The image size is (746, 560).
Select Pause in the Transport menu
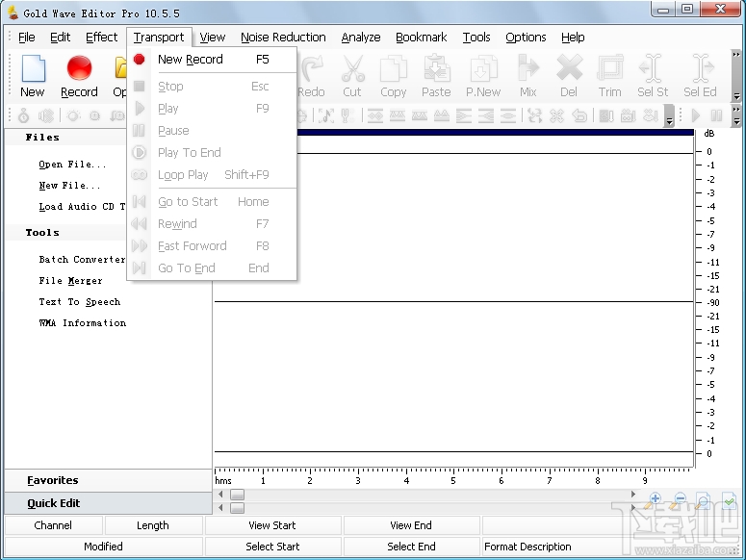212,130
